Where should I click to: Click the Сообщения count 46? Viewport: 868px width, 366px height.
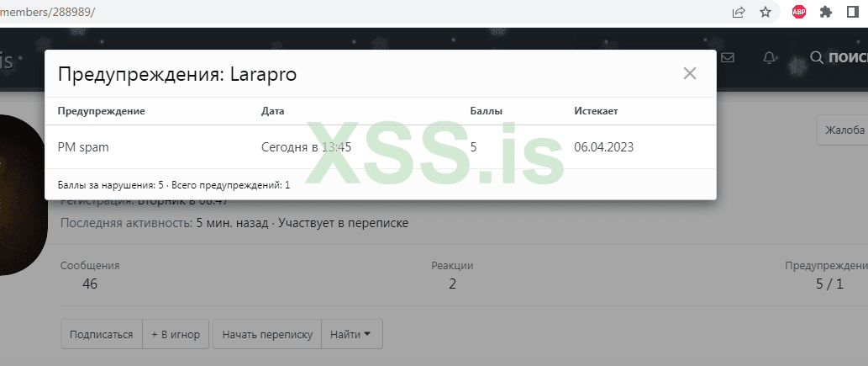coord(90,284)
